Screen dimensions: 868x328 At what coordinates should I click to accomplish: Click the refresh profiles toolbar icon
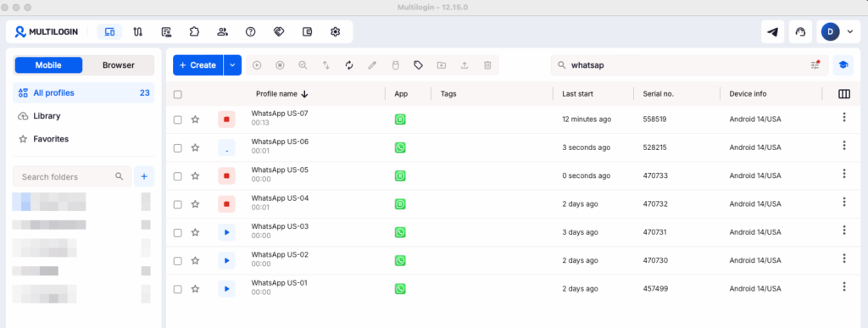point(349,65)
